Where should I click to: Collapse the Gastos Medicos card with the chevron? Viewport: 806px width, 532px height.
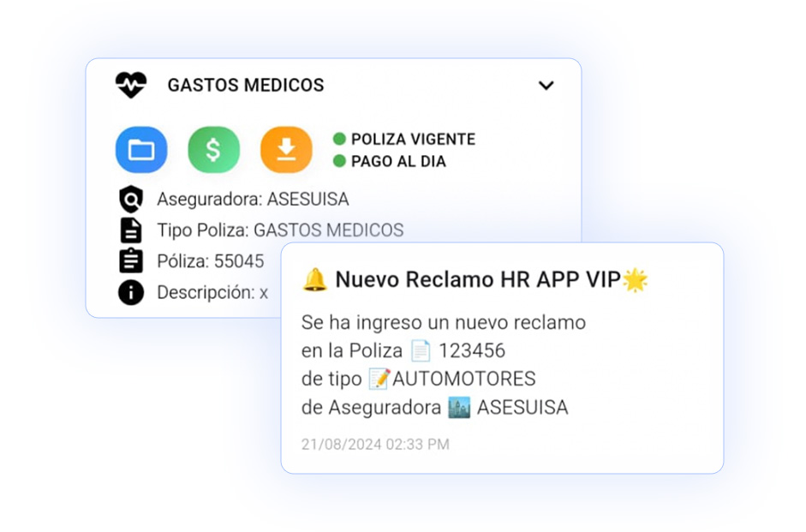tap(546, 86)
